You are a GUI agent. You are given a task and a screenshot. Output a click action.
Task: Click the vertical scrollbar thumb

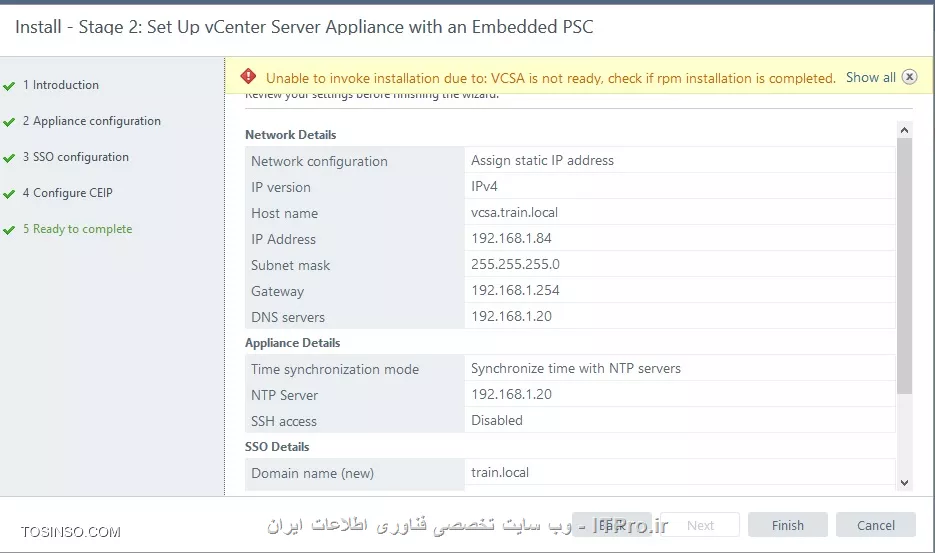click(905, 266)
